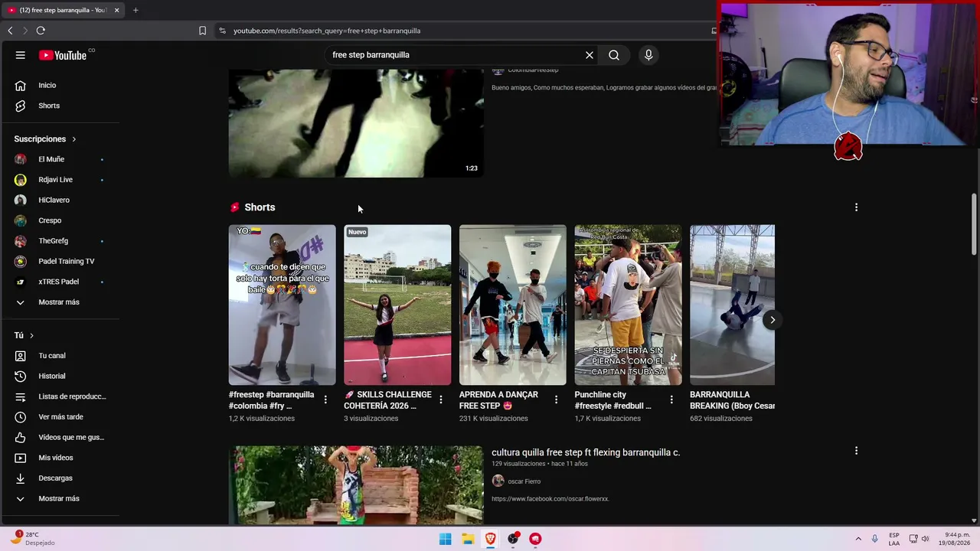
Task: Play the BARRANQUILLA BREAKING short thumbnail
Action: point(732,305)
